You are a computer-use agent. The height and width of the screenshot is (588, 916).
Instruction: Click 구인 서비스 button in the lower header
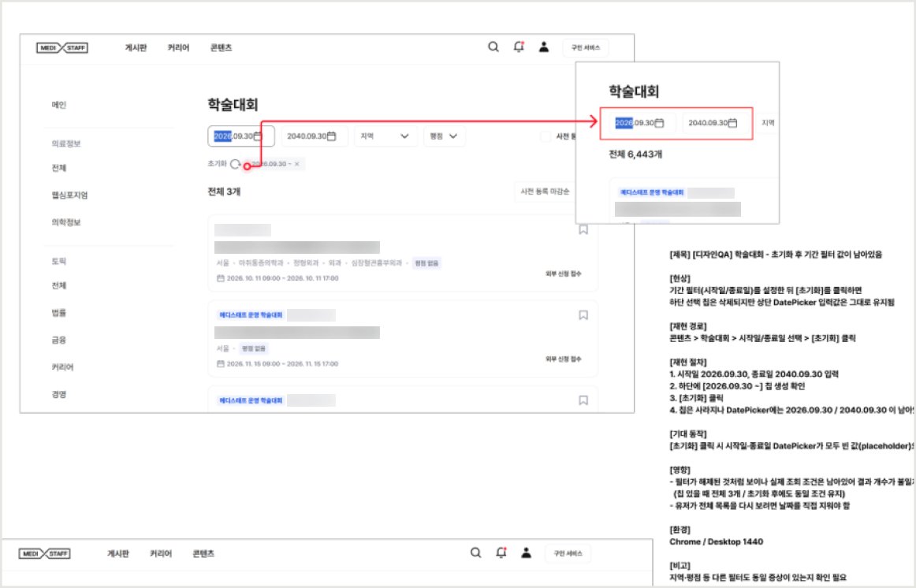click(x=568, y=553)
